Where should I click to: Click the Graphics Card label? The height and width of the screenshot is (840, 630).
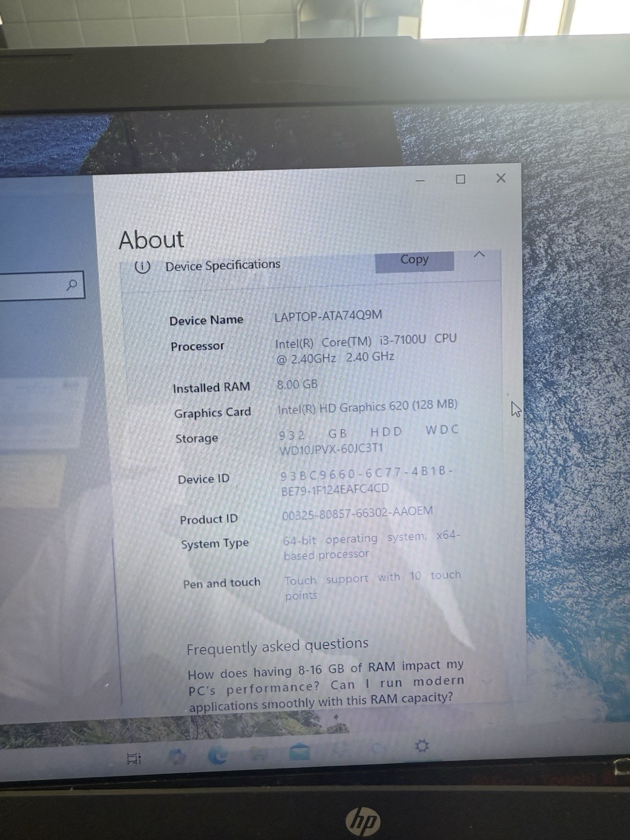[213, 413]
